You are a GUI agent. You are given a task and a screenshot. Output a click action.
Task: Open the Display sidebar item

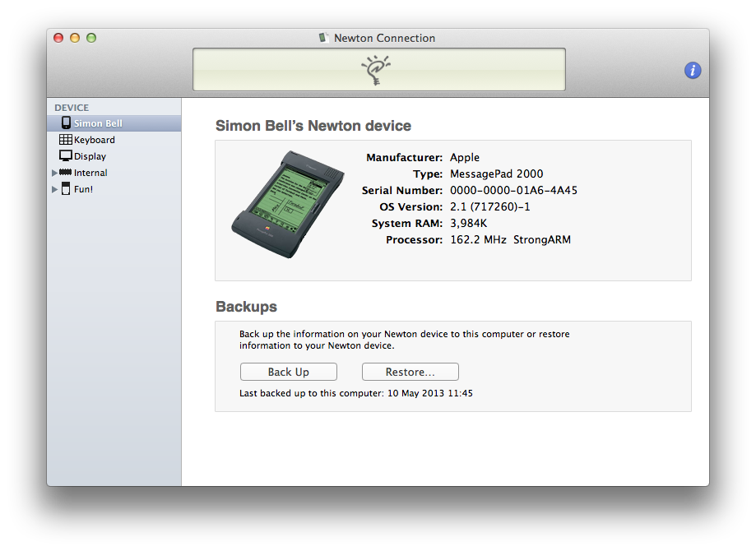[x=114, y=156]
